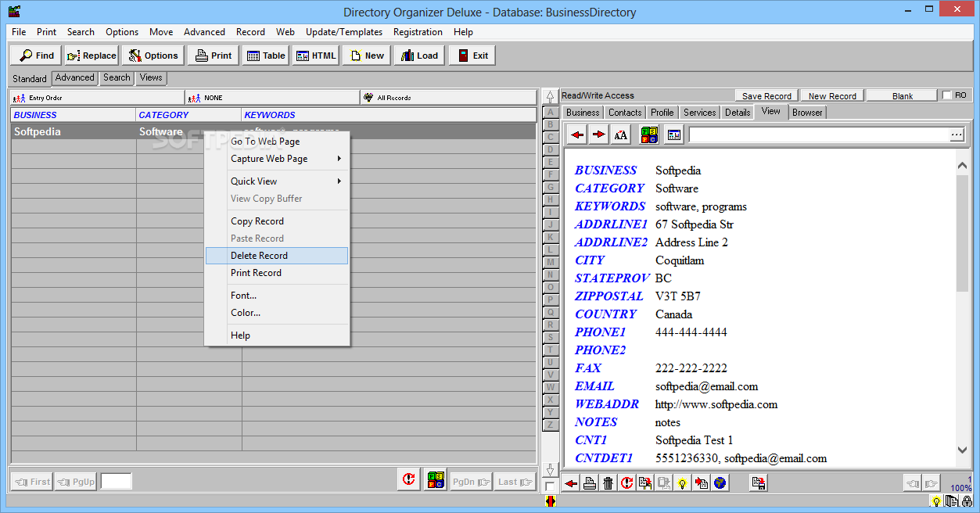Open Font... from the context menu
The height and width of the screenshot is (513, 980).
(277, 296)
